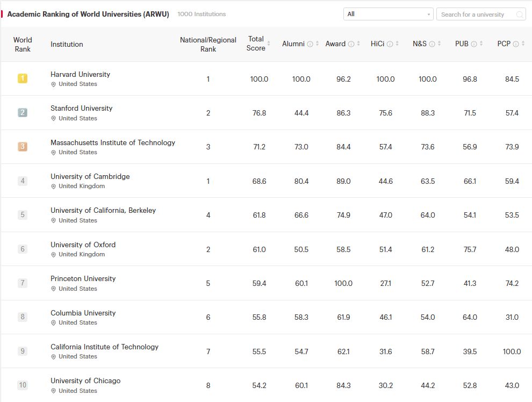Click location pin under Columbia University
This screenshot has height=402, width=532.
[53, 323]
